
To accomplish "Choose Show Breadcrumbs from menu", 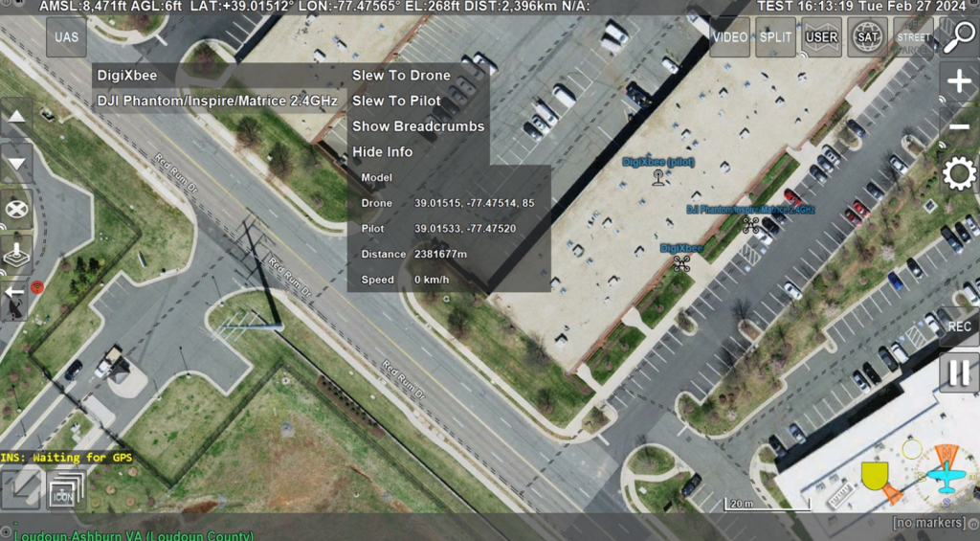I will coord(418,126).
